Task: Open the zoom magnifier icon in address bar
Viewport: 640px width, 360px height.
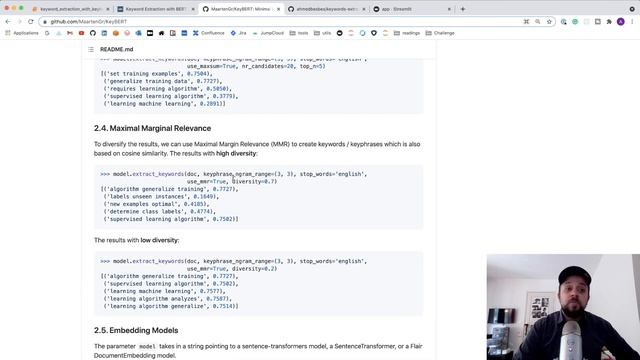Action: point(538,22)
